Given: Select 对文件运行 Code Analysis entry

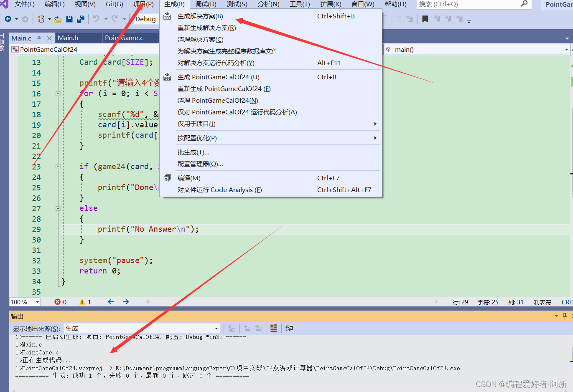Looking at the screenshot, I should click(271, 190).
